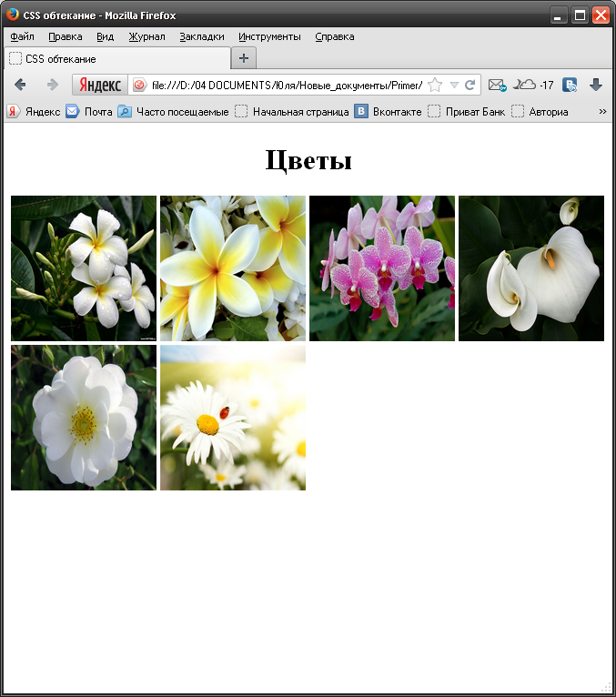Image resolution: width=616 pixels, height=697 pixels.
Task: Click the weather cloud -17 icon
Action: [533, 85]
